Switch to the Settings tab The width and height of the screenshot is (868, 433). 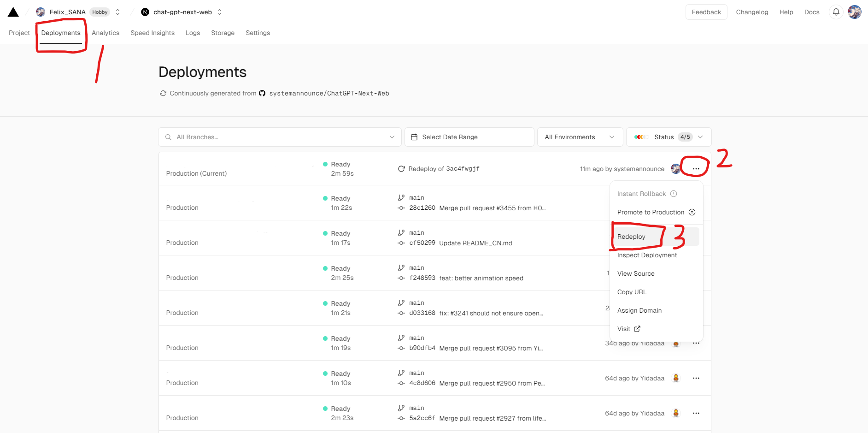(x=258, y=33)
